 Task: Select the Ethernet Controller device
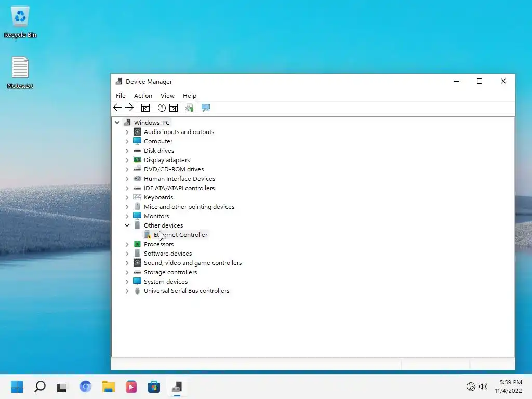click(180, 235)
